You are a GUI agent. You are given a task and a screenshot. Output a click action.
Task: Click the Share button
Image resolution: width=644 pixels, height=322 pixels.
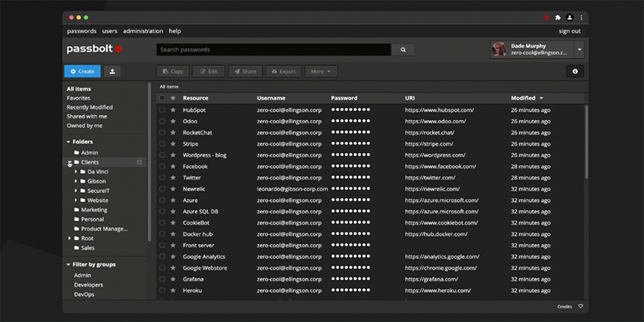pos(246,72)
